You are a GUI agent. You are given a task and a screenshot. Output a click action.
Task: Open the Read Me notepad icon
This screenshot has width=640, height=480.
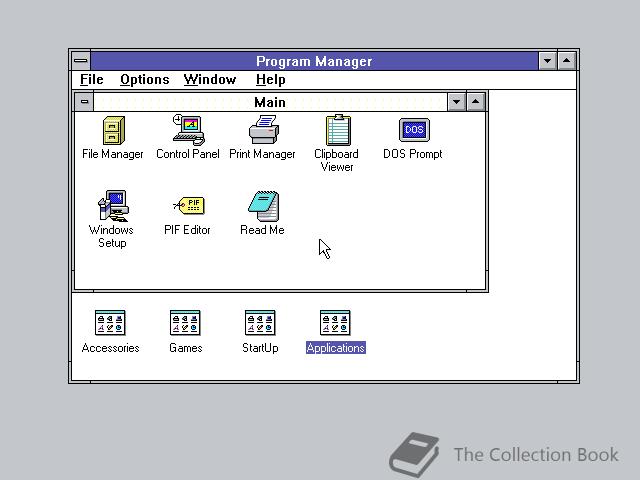coord(264,206)
